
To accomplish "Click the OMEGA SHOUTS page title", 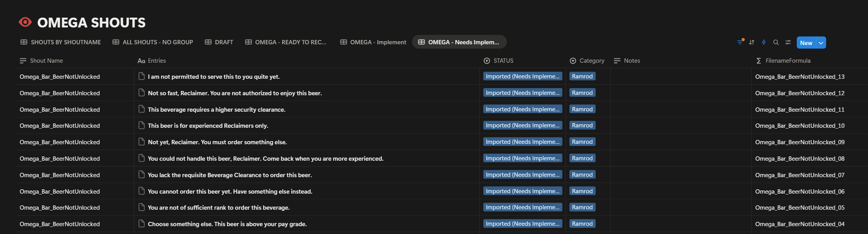I will (91, 23).
